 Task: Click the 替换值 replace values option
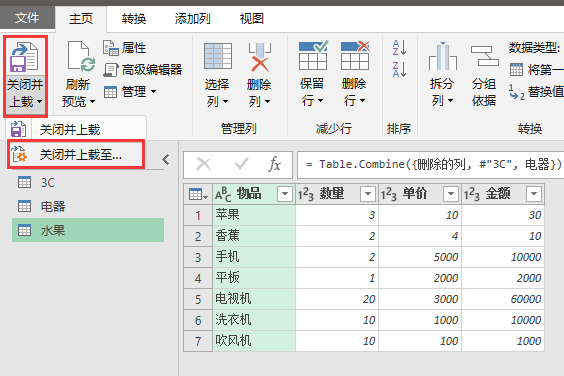pyautogui.click(x=536, y=92)
